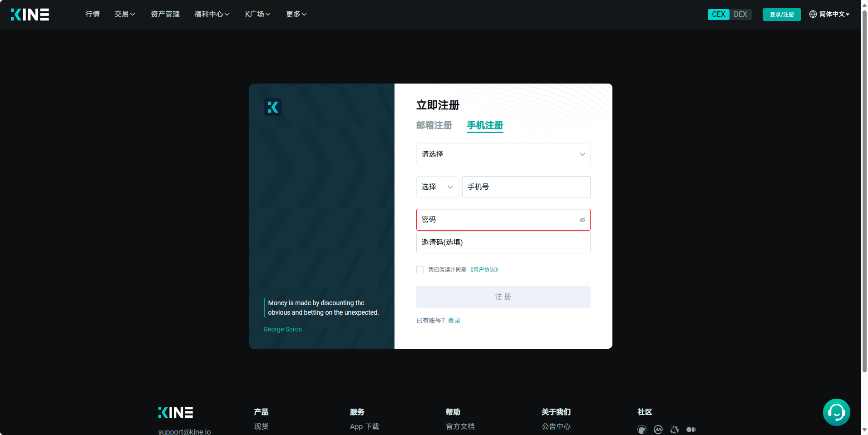Click the KINE logo in the top navigation
The height and width of the screenshot is (435, 868).
click(30, 15)
